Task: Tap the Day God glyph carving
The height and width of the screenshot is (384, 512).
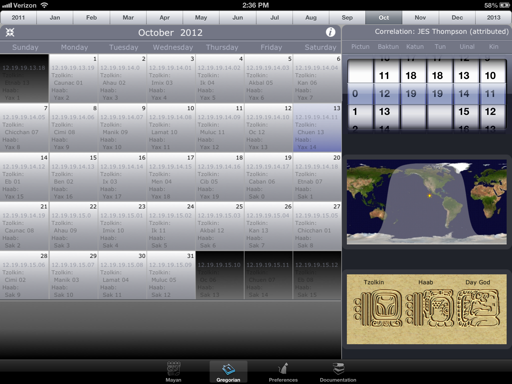Action: pyautogui.click(x=478, y=308)
